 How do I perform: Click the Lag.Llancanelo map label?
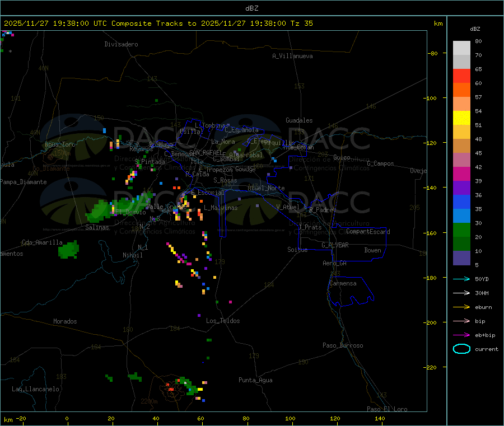[35, 389]
